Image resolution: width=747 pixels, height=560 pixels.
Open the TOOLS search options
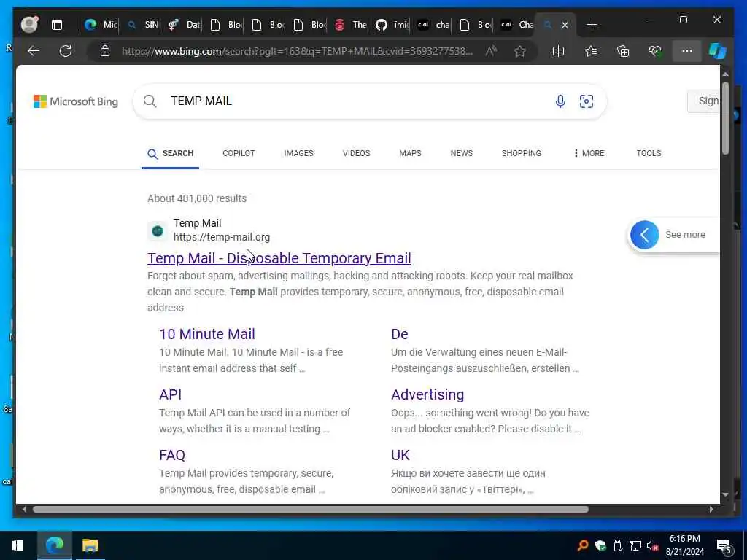[649, 153]
